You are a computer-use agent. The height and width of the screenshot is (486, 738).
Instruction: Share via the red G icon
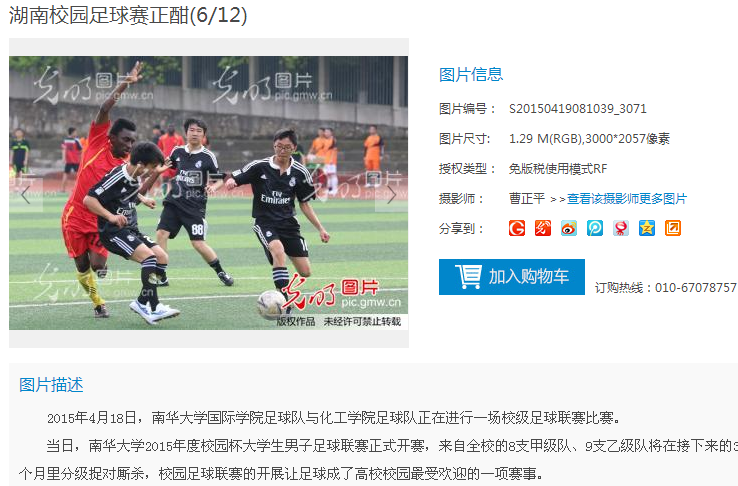tap(517, 228)
